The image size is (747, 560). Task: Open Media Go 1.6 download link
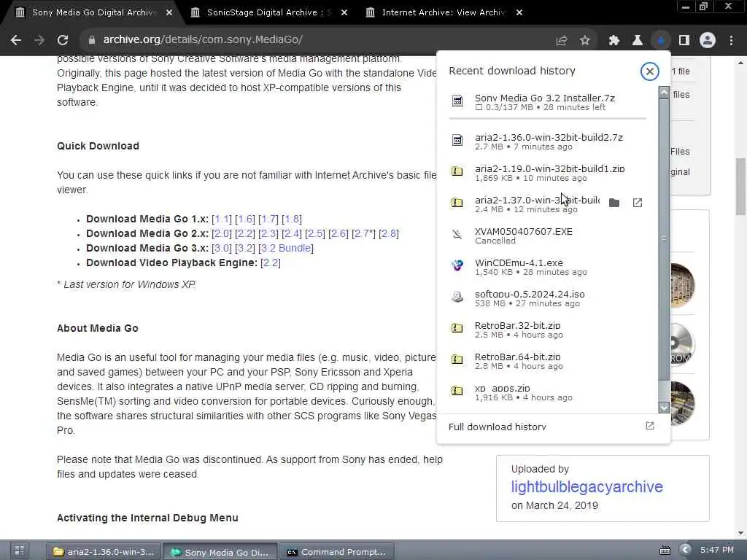click(x=245, y=219)
